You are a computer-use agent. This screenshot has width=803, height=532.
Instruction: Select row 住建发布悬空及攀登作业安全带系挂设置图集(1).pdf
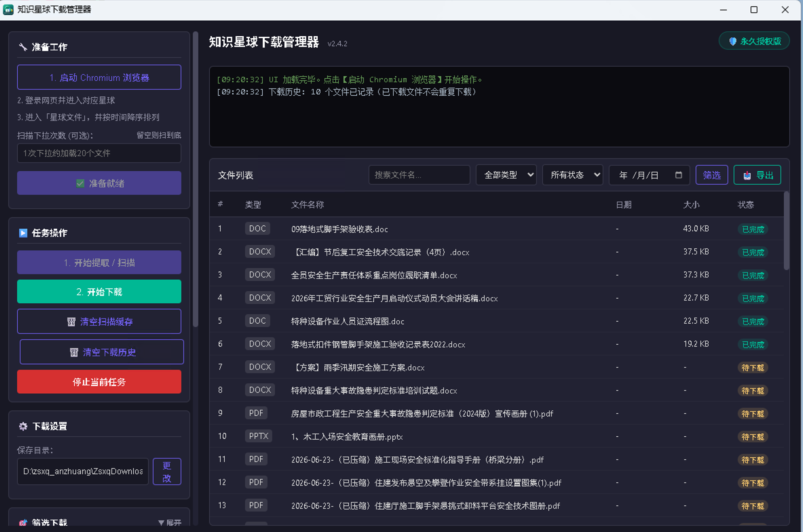click(x=497, y=482)
